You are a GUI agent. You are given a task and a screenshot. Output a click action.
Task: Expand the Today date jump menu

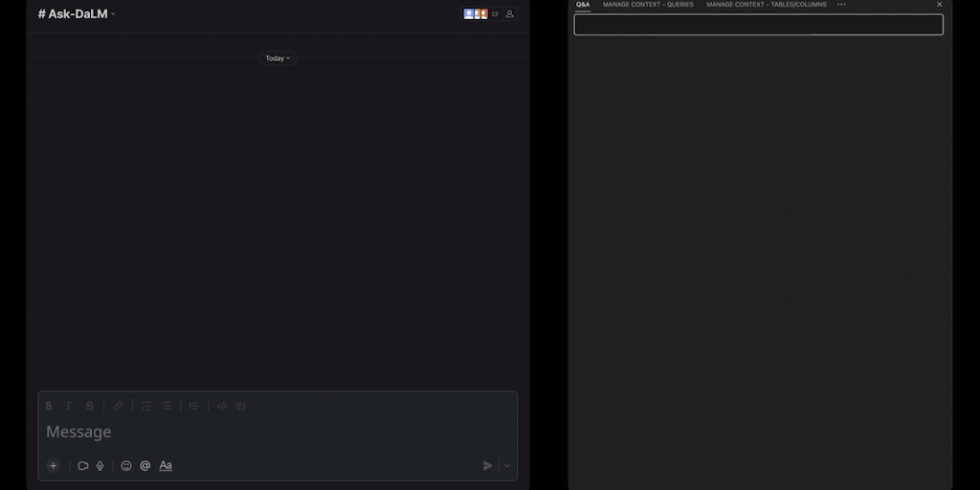click(278, 58)
